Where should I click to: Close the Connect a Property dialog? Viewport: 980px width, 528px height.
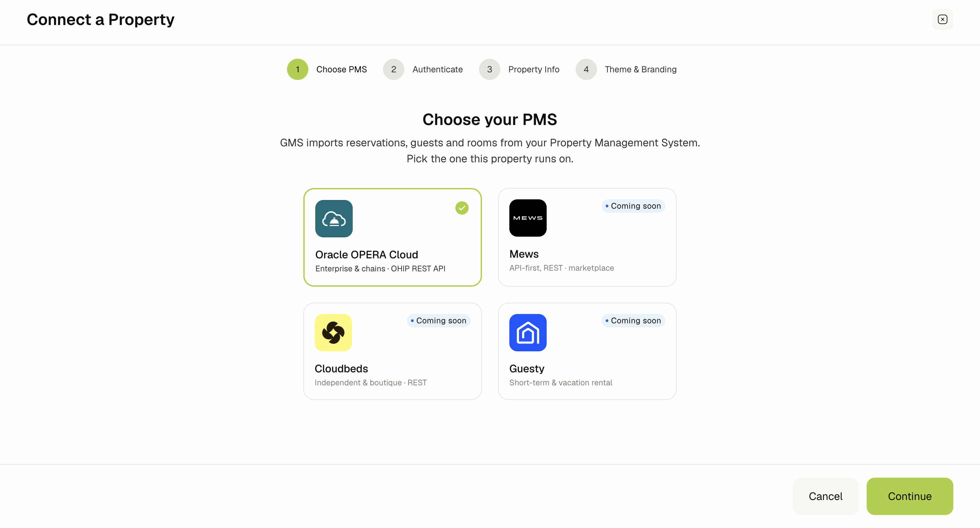point(942,19)
